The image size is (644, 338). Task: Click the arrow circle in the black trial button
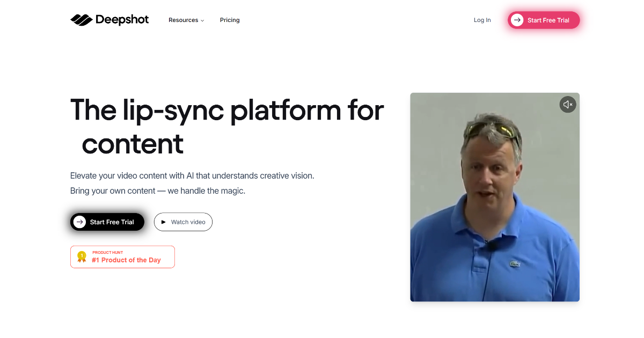[x=80, y=222]
